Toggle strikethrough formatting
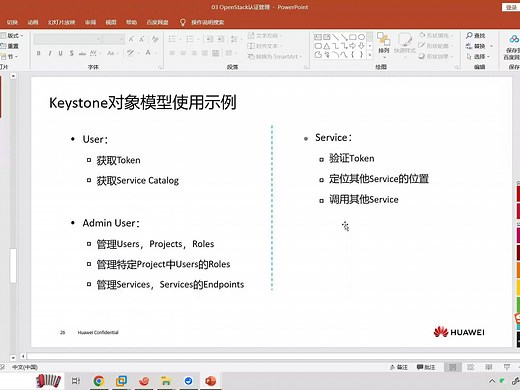The width and height of the screenshot is (520, 390). click(82, 53)
